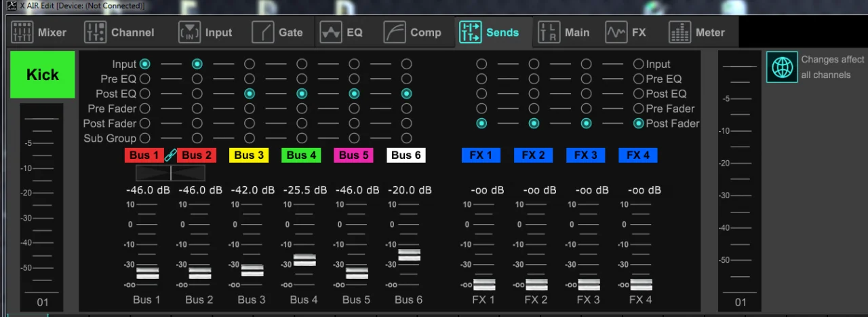Viewport: 868px width, 317px height.
Task: Open the Main tab
Action: (564, 32)
